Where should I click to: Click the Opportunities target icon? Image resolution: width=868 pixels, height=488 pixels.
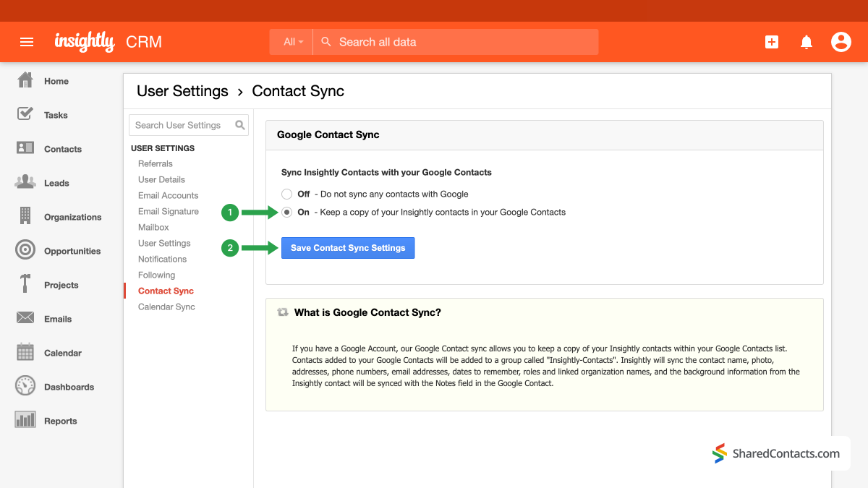[25, 250]
